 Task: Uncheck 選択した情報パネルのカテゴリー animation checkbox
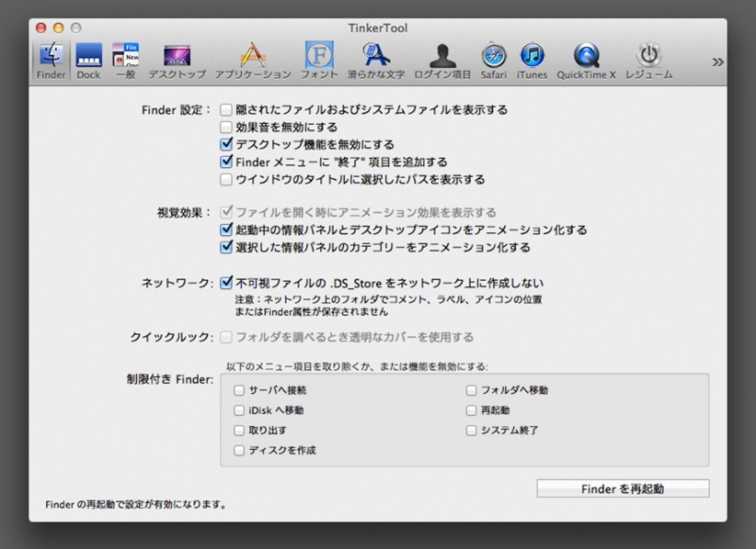(x=226, y=247)
